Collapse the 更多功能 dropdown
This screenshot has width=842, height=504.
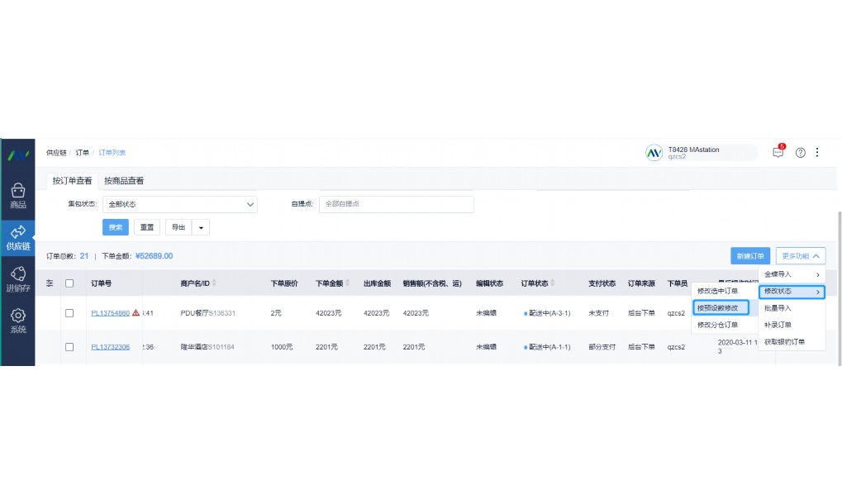800,256
